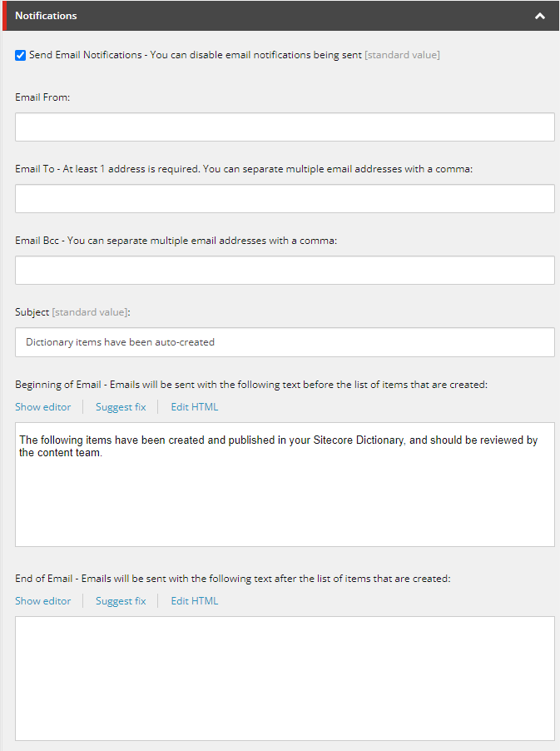Open Edit HTML for End of Email
Image resolution: width=560 pixels, height=751 pixels.
[194, 600]
